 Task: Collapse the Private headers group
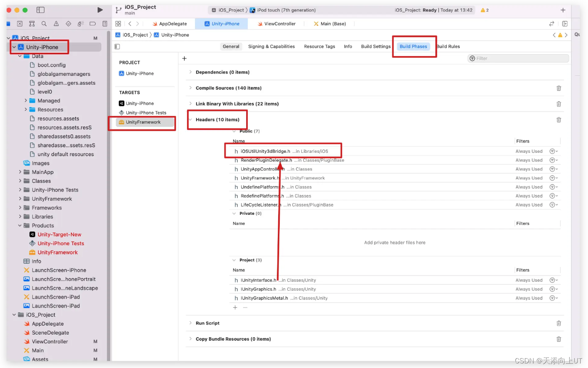pyautogui.click(x=234, y=213)
